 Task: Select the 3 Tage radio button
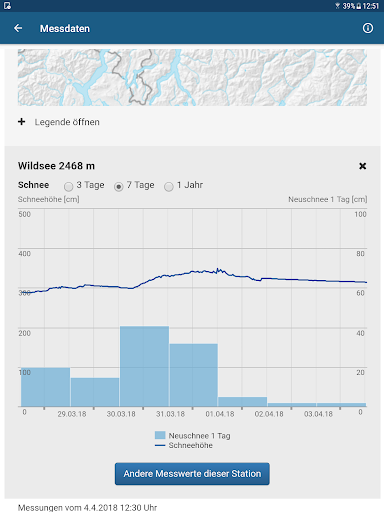point(69,186)
